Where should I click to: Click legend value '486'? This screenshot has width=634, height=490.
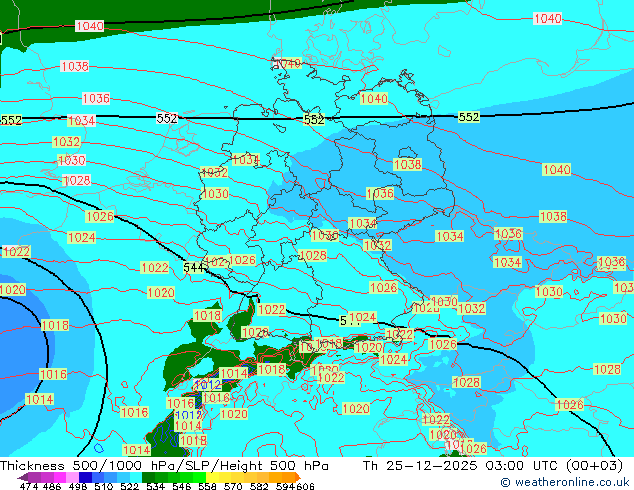tap(51, 486)
